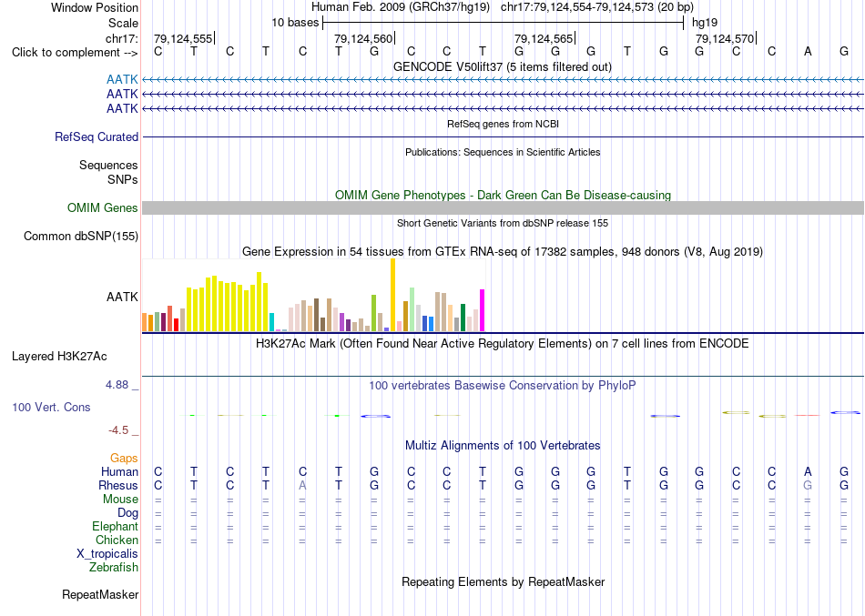865x616 pixels.
Task: Select the "X_tropicalis" species label
Action: tap(107, 554)
